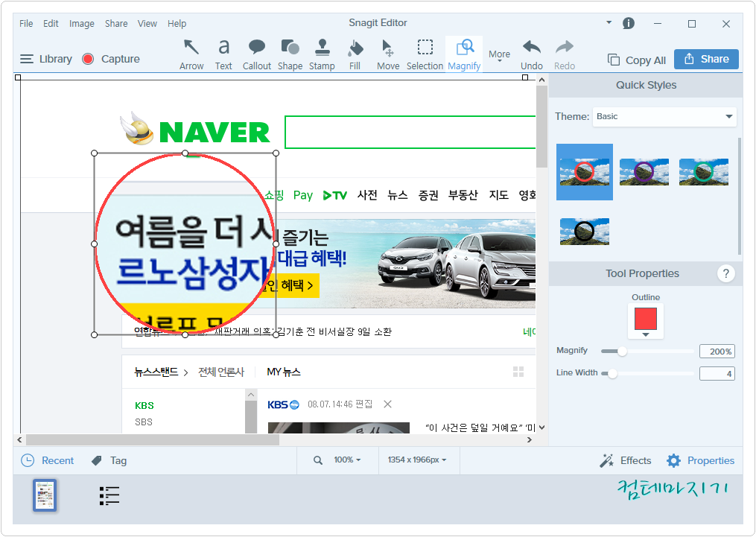Expand the More tools dropdown
Viewport: 756px width, 537px height.
[x=499, y=56]
